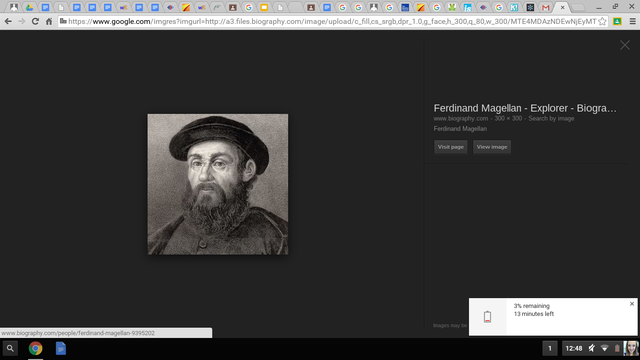Go back to the previous page
Screen dimensions: 640x360
tap(8, 21)
